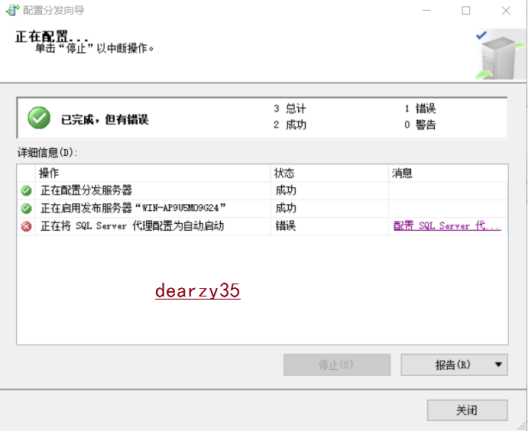The width and height of the screenshot is (529, 432).
Task: Click the red error icon for SQL Server 代理 row
Action: click(26, 226)
